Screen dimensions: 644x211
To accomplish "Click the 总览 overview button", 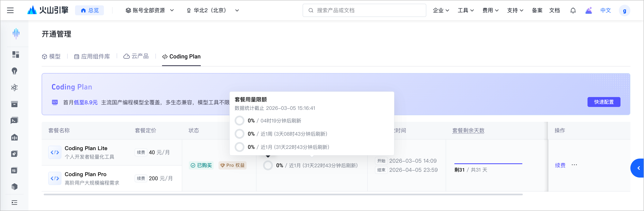I will (x=89, y=10).
